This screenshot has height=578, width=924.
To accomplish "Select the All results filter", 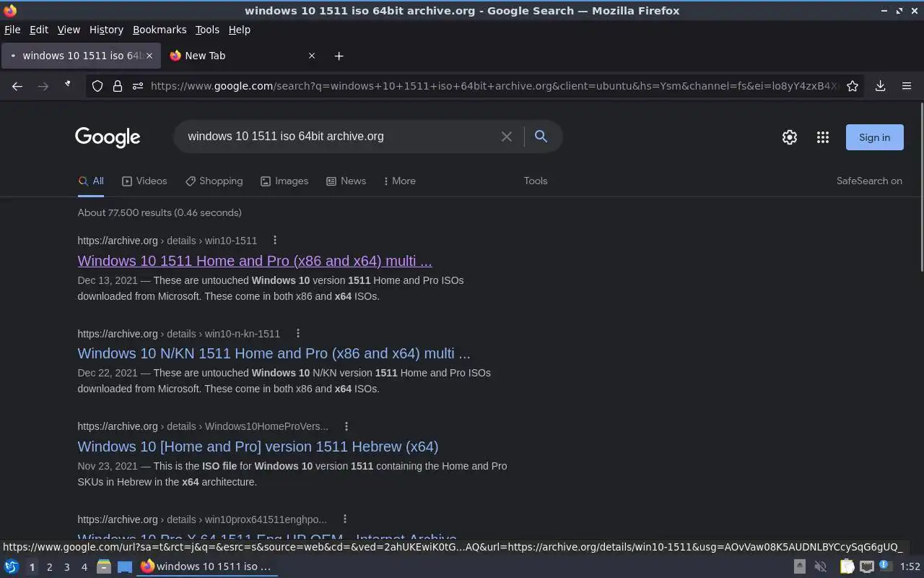I will (x=91, y=181).
